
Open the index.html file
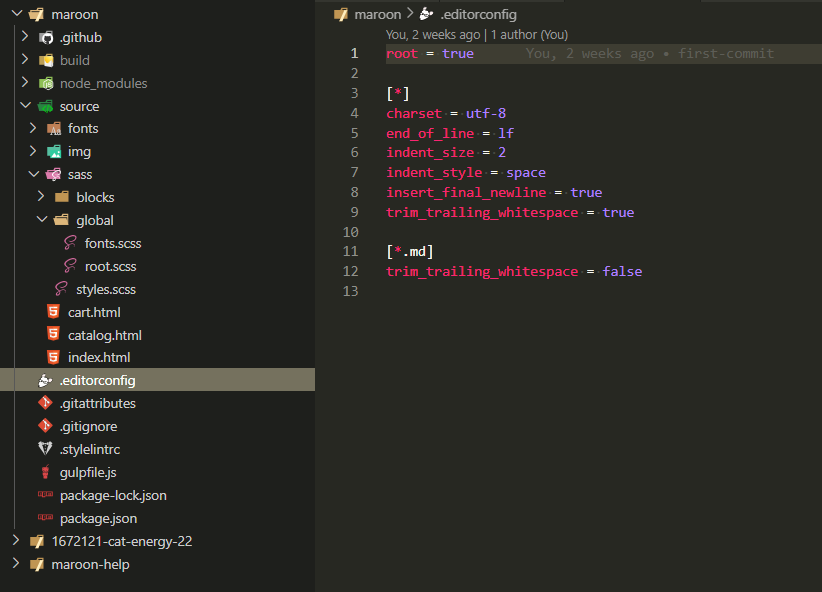pos(99,358)
